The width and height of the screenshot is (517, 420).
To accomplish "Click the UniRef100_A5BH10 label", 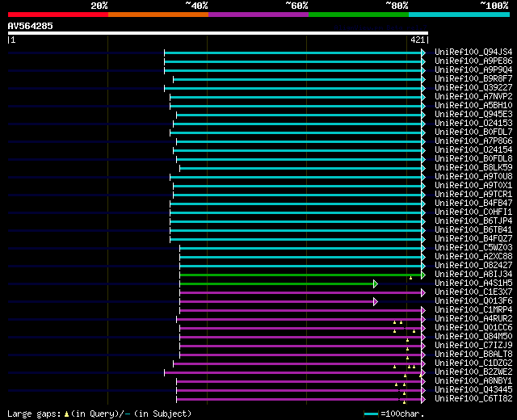I will 473,106.
